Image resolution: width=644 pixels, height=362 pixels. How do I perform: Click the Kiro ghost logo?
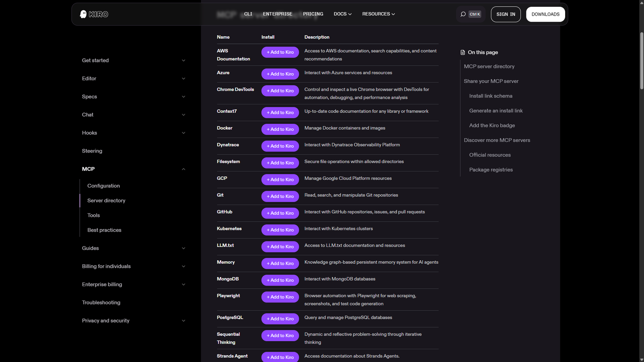click(94, 14)
